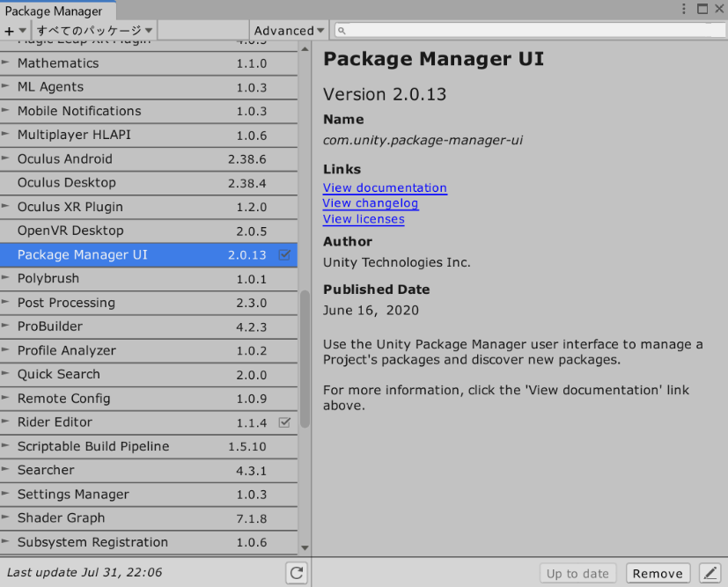Screen dimensions: 728x587
Task: Expand the Subsystem Registration versions arrow
Action: click(x=5, y=541)
